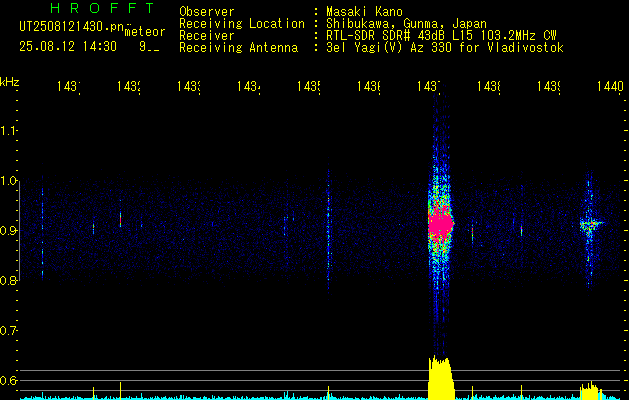Select the file name UT2508121430.pn
Screen dimensions: 629x400
[72, 26]
